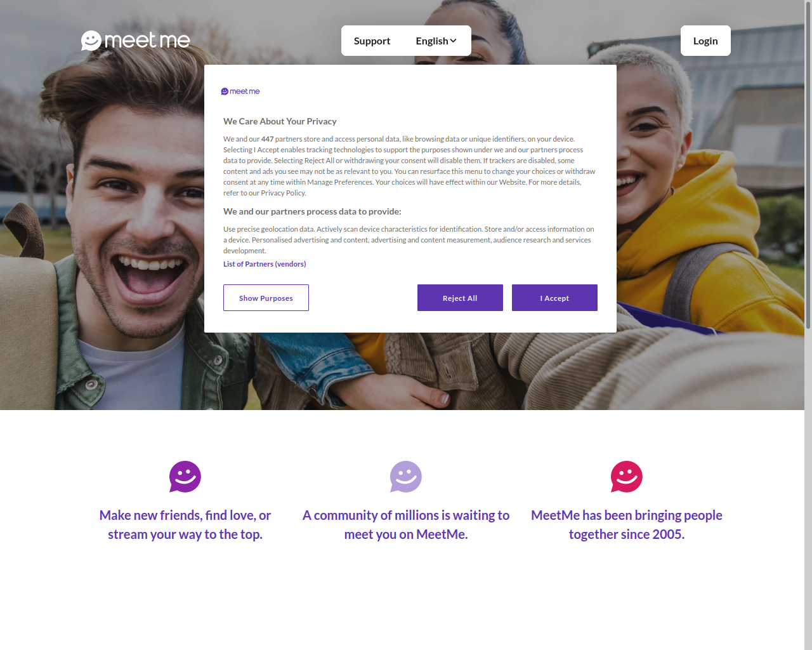Click the 'A community of millions' heading

coord(406,524)
